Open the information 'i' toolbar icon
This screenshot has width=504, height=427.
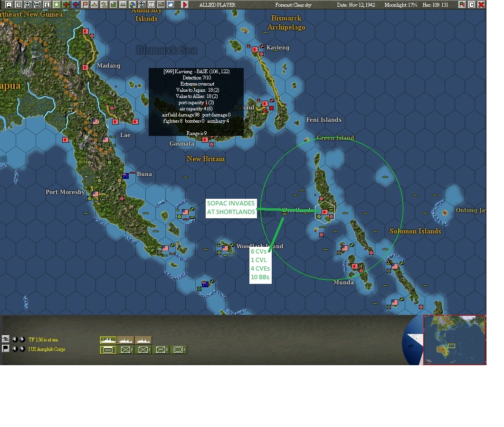coord(47,4)
